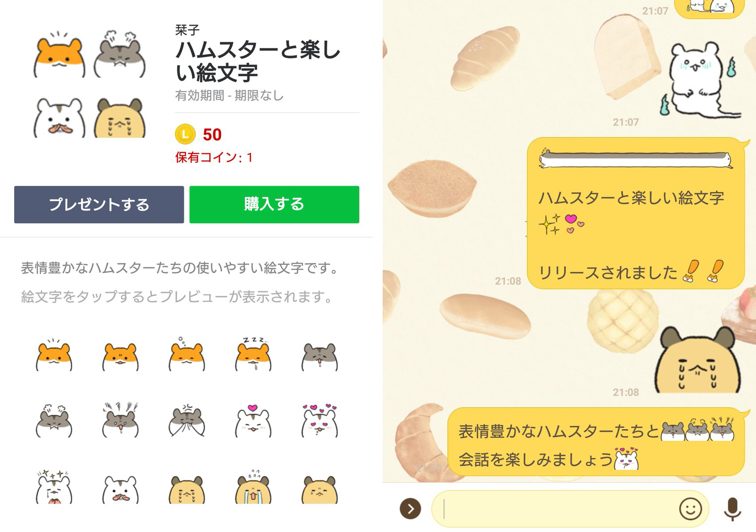Image resolution: width=756 pixels, height=532 pixels.
Task: Preview the white hamster with pink heart emoji
Action: pyautogui.click(x=253, y=421)
